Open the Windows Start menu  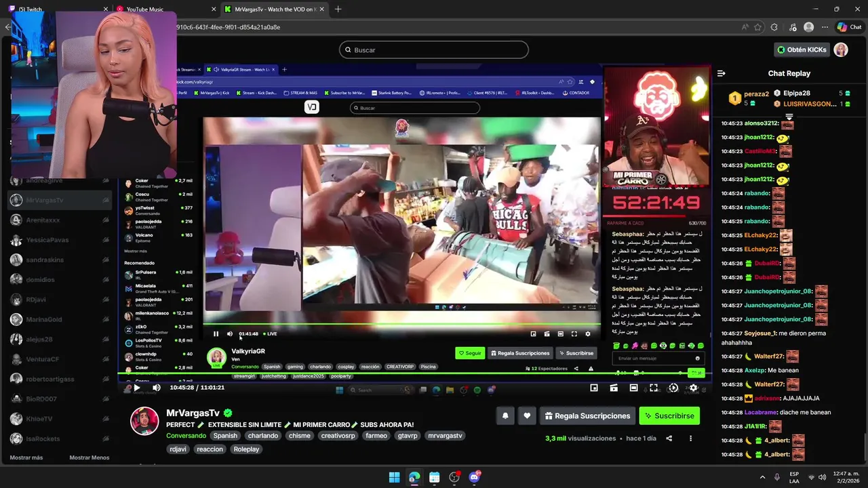coord(394,477)
